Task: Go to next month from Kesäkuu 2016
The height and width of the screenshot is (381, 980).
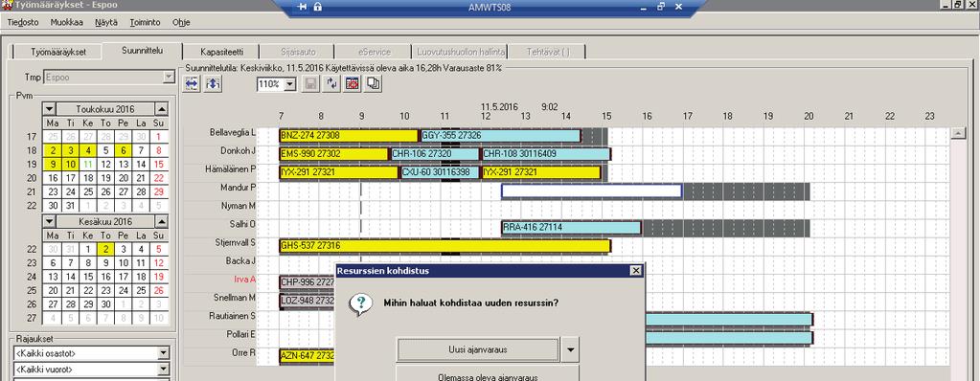Action: (161, 222)
